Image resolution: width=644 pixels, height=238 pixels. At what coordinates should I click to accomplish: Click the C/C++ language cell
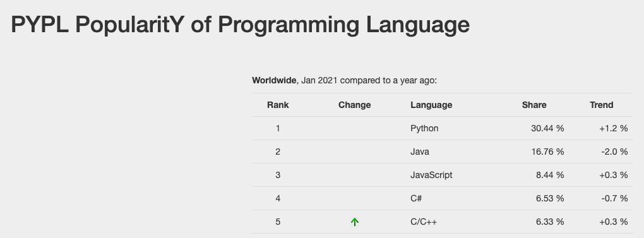click(x=424, y=222)
